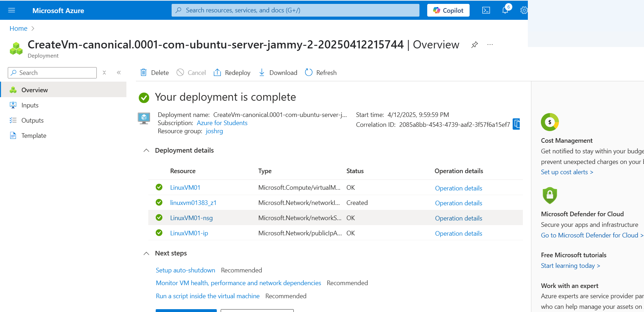Go to Microsoft Defender for Cloud link
Screen dimensions: 644x312
pos(592,235)
